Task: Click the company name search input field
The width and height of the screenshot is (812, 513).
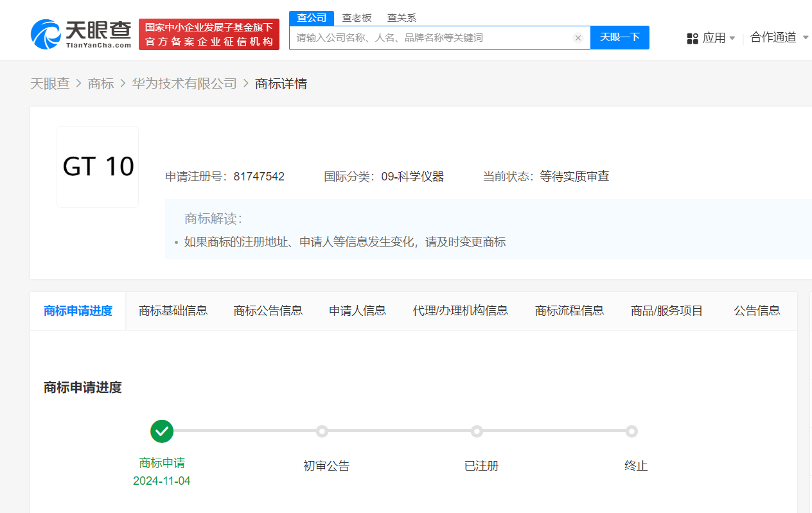Action: click(430, 38)
